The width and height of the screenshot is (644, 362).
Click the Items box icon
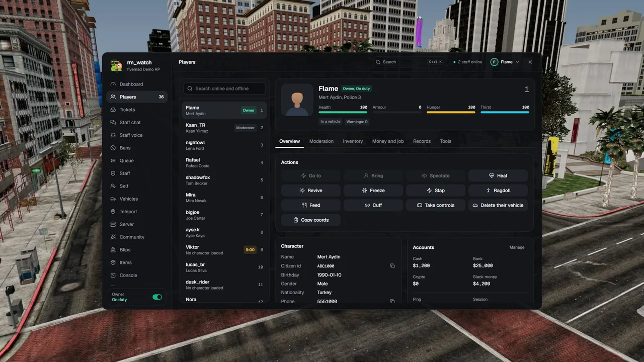[x=113, y=262]
